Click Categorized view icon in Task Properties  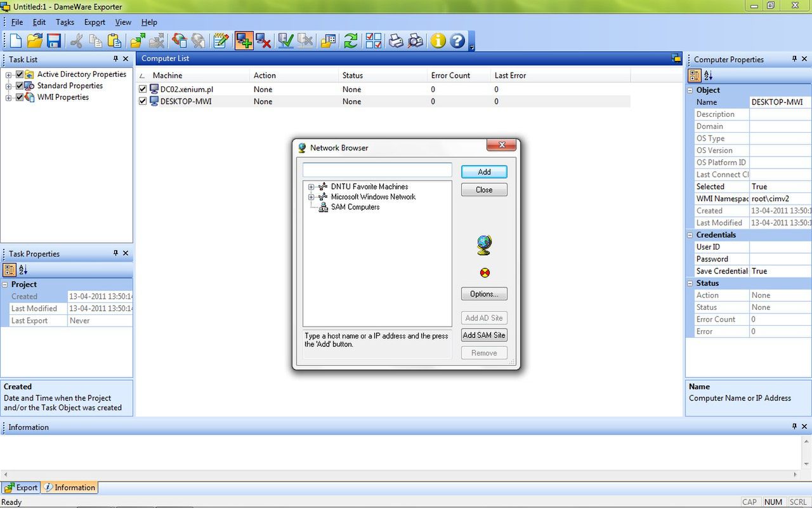click(x=10, y=270)
